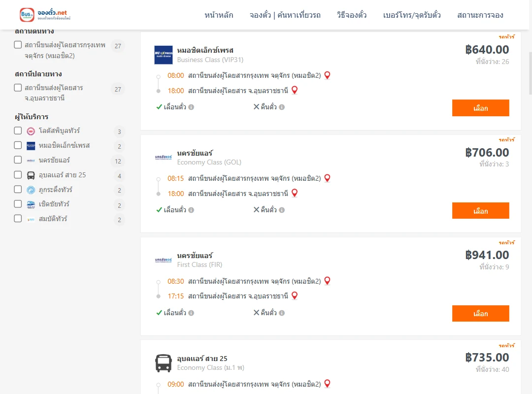Click the map pin for the 08:30 departure station
This screenshot has width=532, height=394.
[327, 281]
